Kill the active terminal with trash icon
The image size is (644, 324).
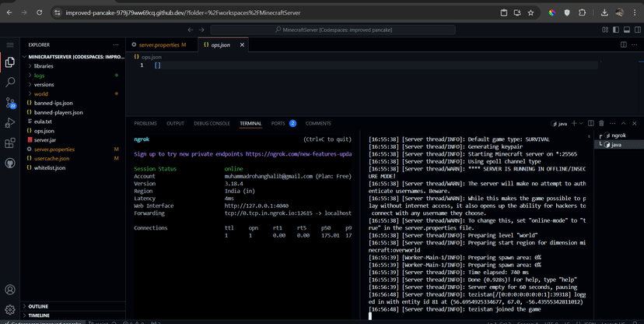click(x=601, y=123)
